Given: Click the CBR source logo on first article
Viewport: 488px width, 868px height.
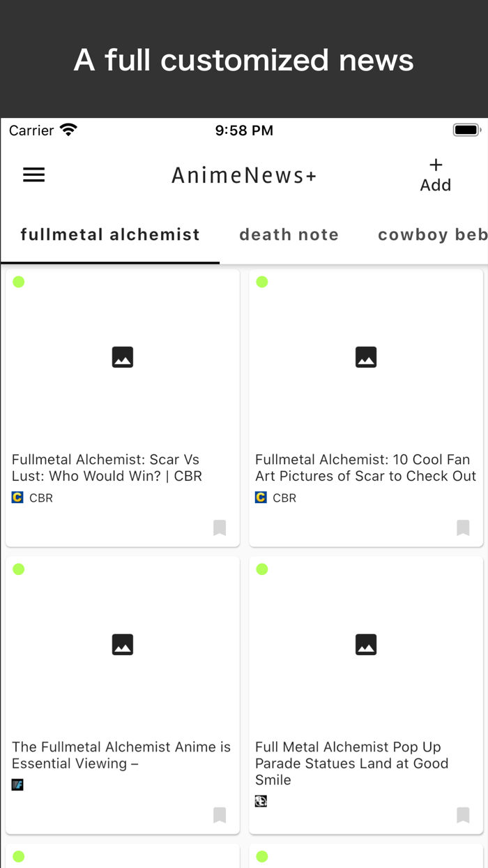Looking at the screenshot, I should click(x=17, y=497).
